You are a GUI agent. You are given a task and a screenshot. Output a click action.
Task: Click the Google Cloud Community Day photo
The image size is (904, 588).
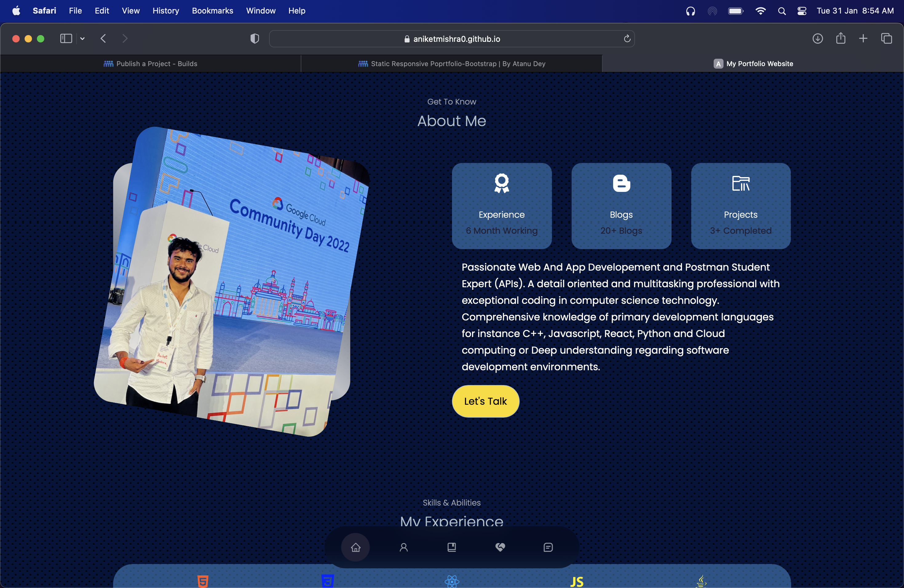(232, 282)
